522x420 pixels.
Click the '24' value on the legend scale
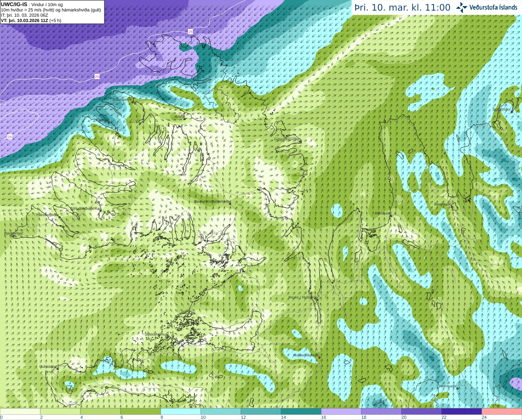484,417
